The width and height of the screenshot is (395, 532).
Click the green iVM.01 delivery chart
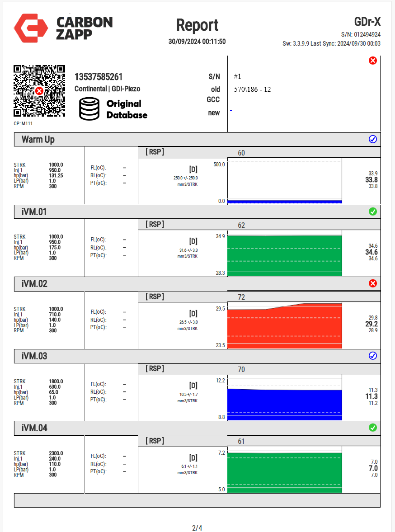pyautogui.click(x=284, y=255)
